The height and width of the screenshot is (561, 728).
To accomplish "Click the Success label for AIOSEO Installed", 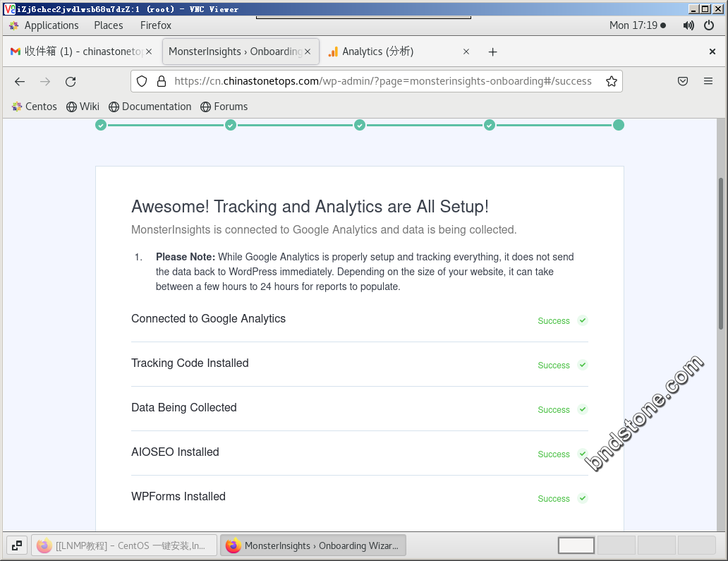I will pyautogui.click(x=554, y=454).
